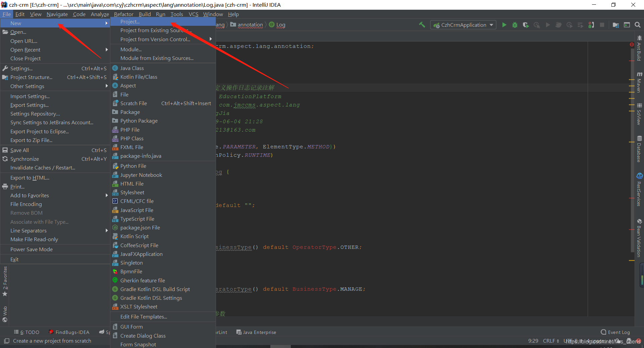Run with Coverage shield icon

pyautogui.click(x=526, y=25)
